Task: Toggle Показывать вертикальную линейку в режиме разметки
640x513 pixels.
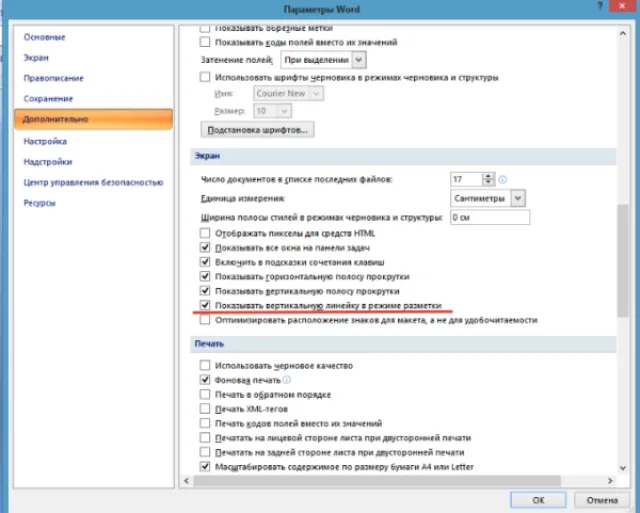Action: [205, 305]
